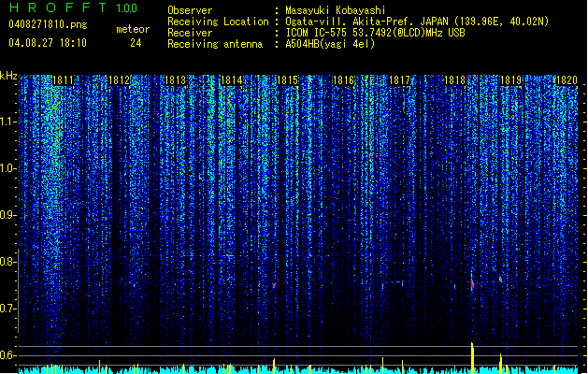Click the small meteor echo before 1815
This screenshot has height=374, width=588.
[x=274, y=286]
